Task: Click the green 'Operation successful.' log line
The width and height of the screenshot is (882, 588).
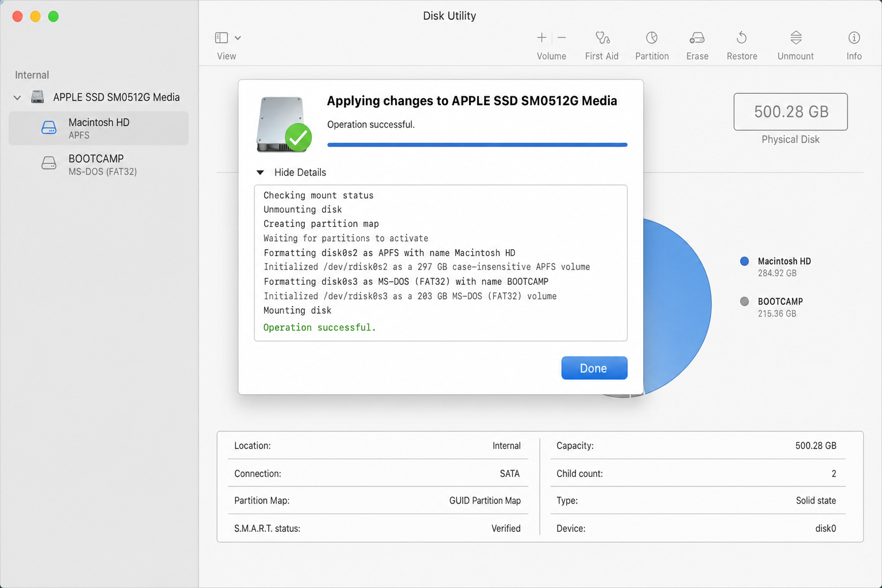Action: (319, 327)
